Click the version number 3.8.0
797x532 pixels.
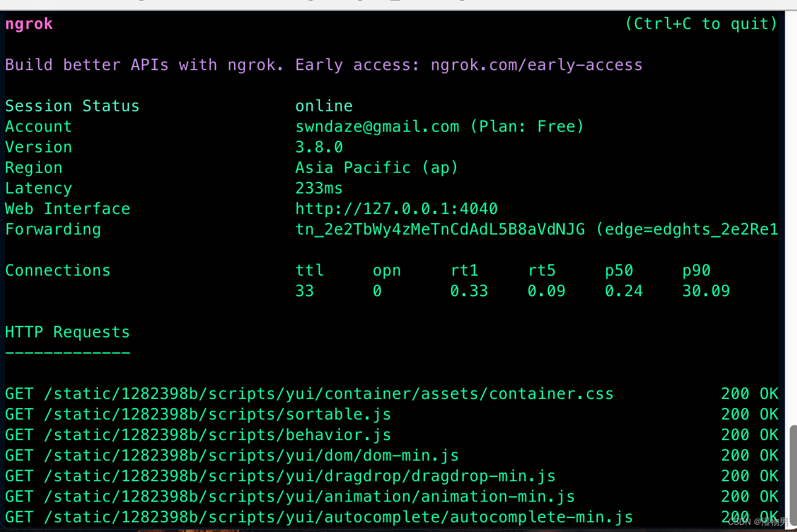[x=319, y=147]
